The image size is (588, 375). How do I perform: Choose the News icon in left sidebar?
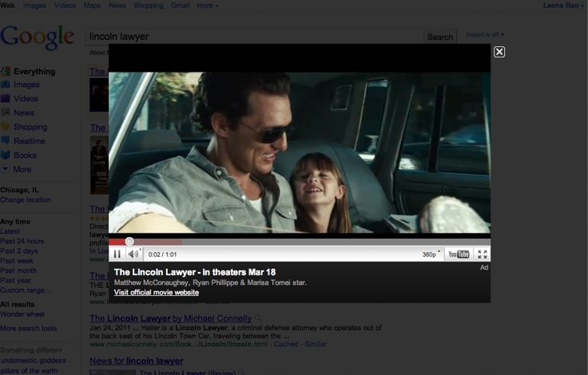[6, 113]
